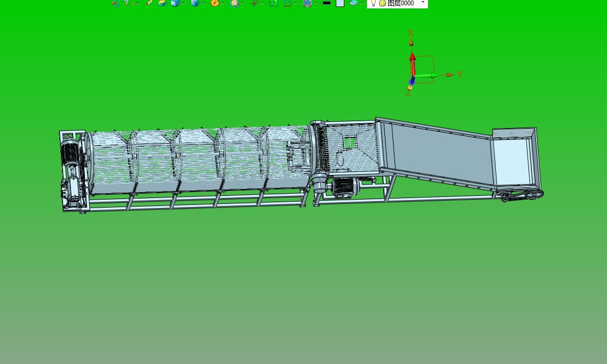Screen dimensions: 607x364
Task: Click the blue shaded cube display icon
Action: [x=175, y=3]
